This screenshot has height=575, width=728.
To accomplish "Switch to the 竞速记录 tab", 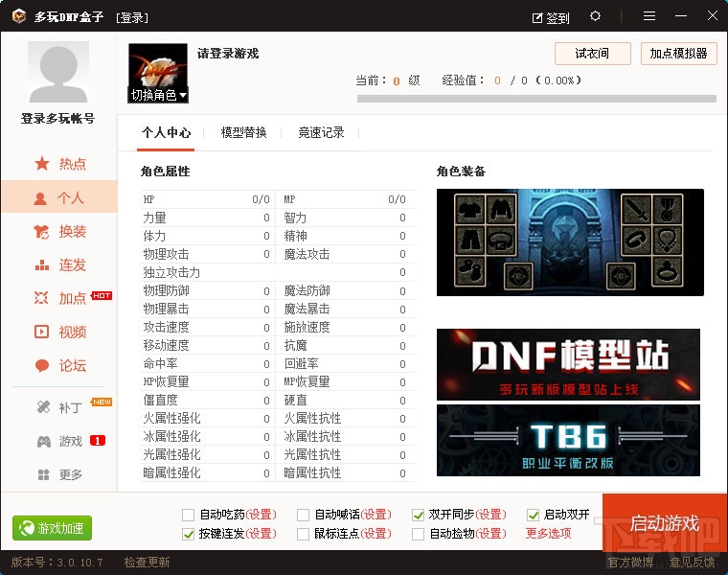I will [321, 133].
